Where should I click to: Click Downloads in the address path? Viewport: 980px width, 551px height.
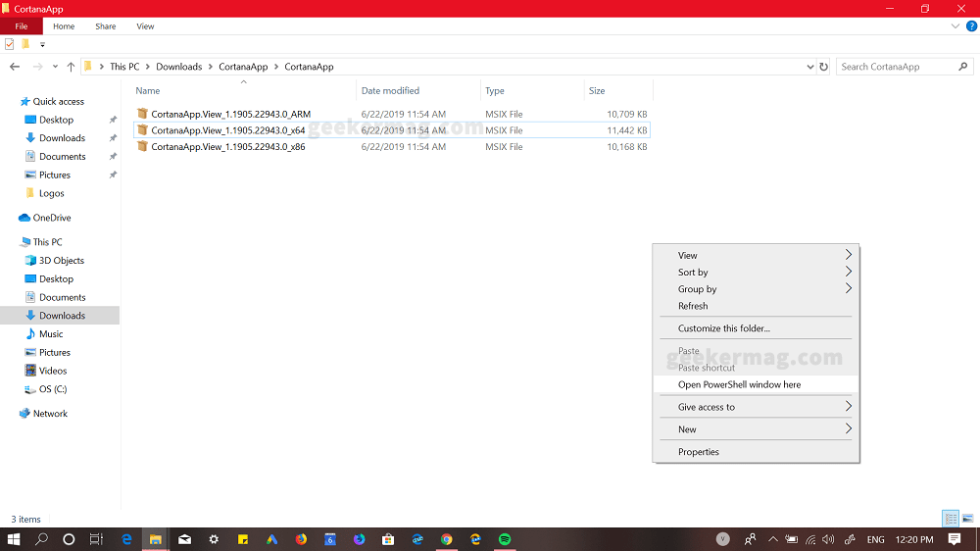pos(178,67)
